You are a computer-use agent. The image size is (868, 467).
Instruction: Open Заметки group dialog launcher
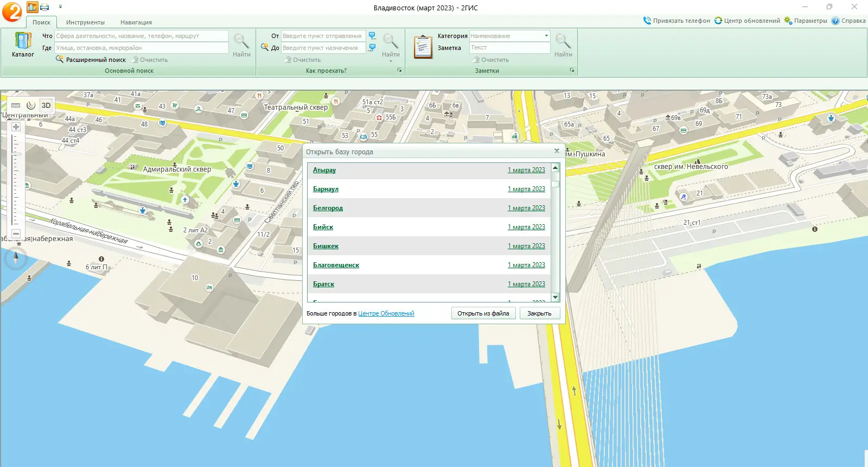tap(572, 70)
